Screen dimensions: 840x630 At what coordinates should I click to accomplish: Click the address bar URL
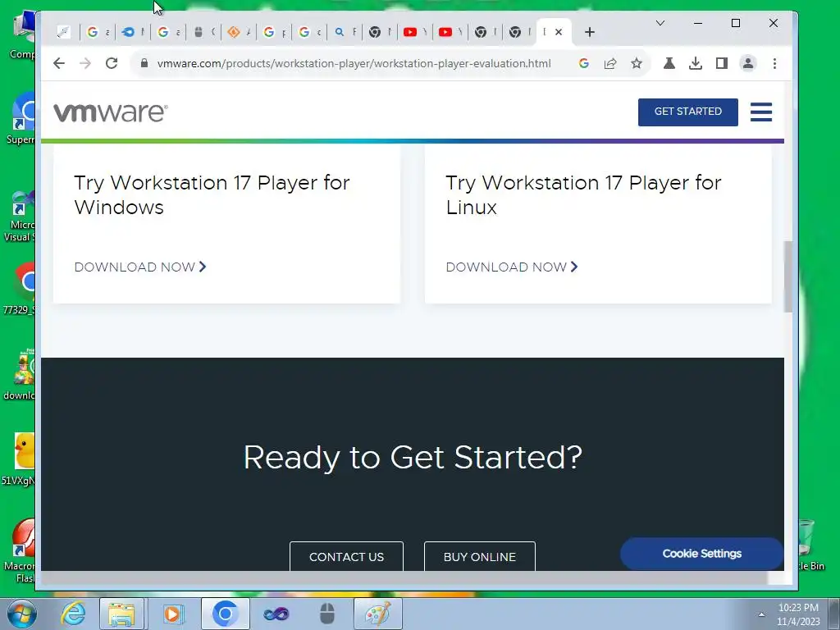(x=354, y=63)
